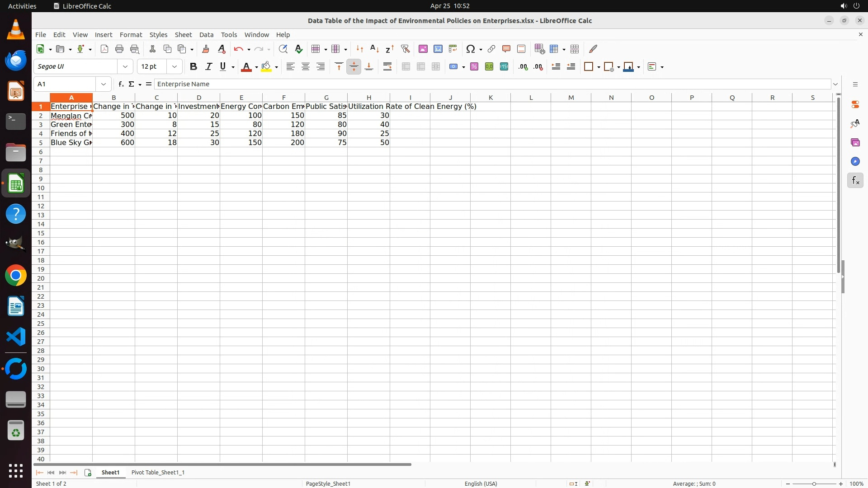Open the Name Box dropdown arrow
The image size is (868, 488).
tap(104, 84)
